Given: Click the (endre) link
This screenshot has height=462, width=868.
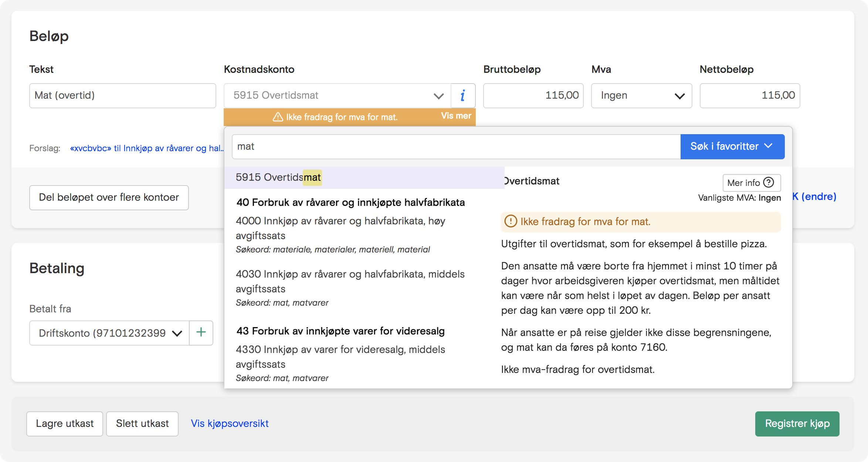Looking at the screenshot, I should click(x=818, y=196).
